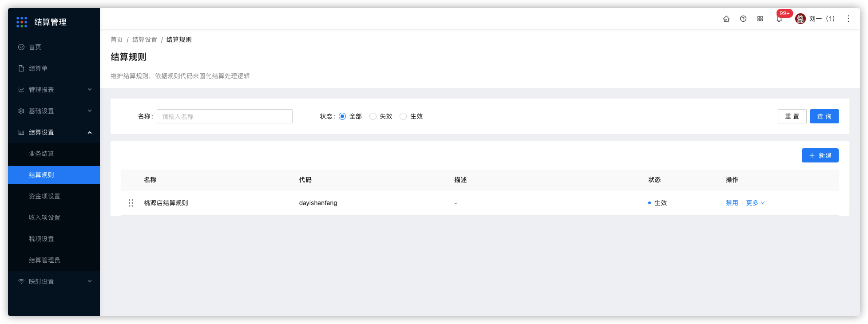Select the 失效 status radio
868x324 pixels.
[x=373, y=116]
